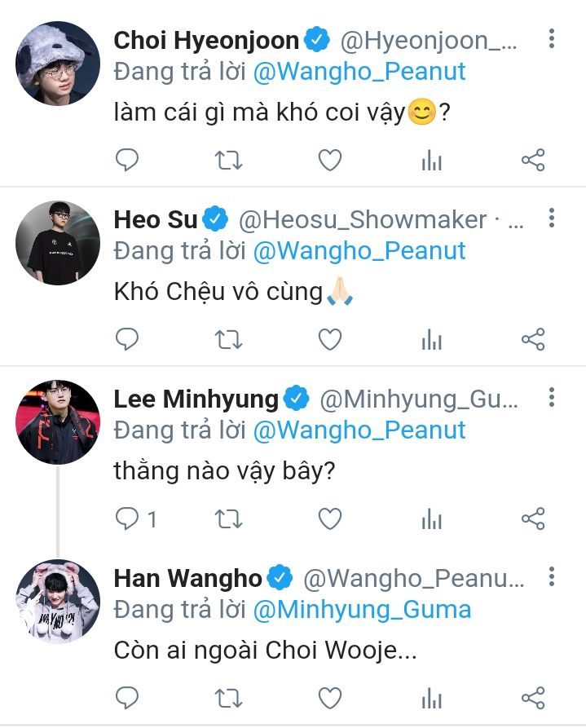Open Heo Su's profile avatar
586x728 pixels.
tap(57, 242)
